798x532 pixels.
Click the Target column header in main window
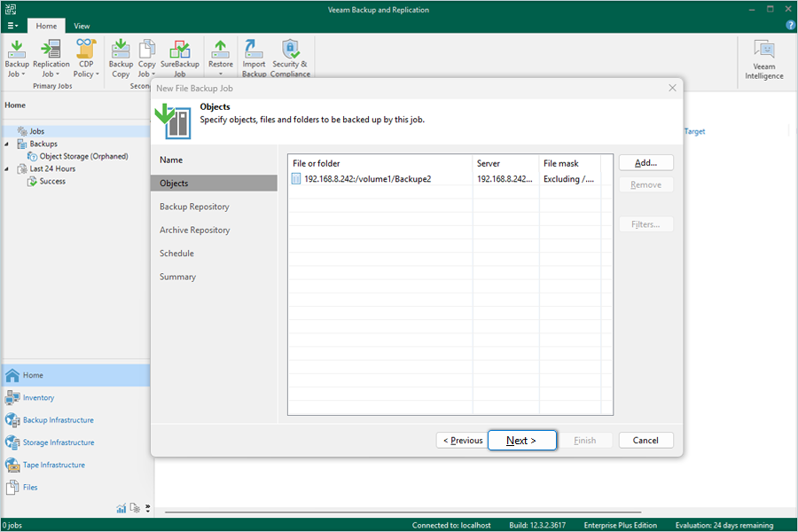coord(694,131)
